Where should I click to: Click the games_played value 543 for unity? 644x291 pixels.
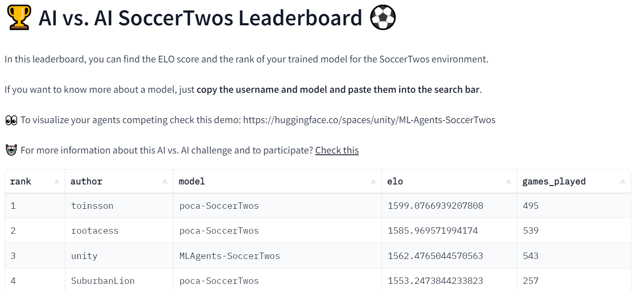(x=530, y=255)
